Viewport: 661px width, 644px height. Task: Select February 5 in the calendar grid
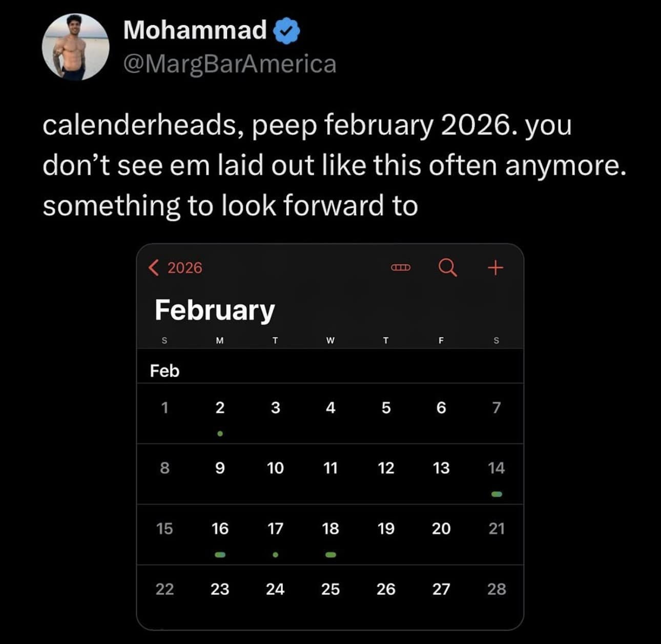[386, 407]
